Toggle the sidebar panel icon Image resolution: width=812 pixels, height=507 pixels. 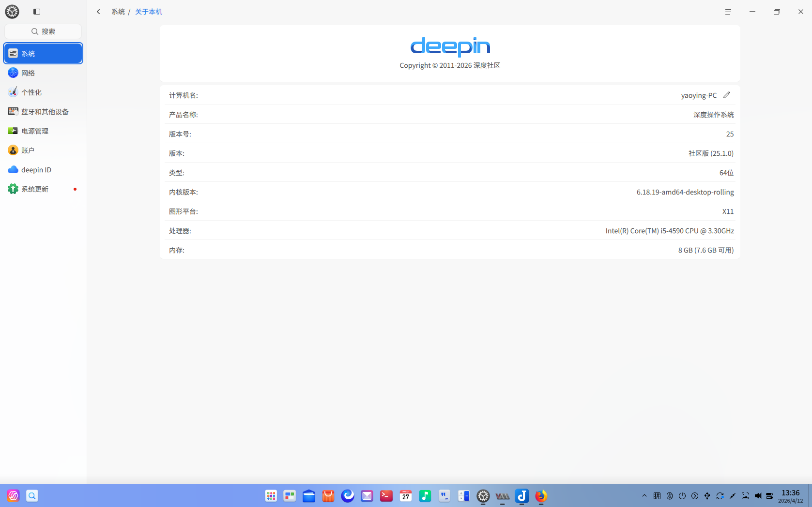(37, 12)
